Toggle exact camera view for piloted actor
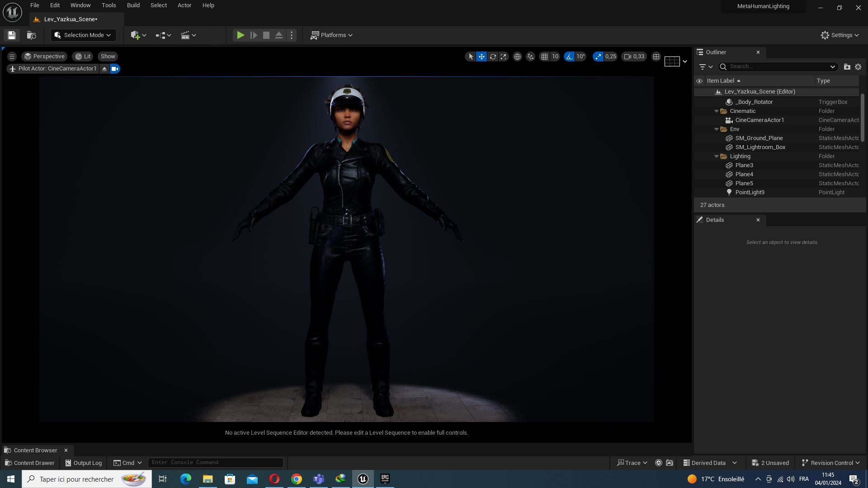This screenshot has width=868, height=488. [115, 69]
